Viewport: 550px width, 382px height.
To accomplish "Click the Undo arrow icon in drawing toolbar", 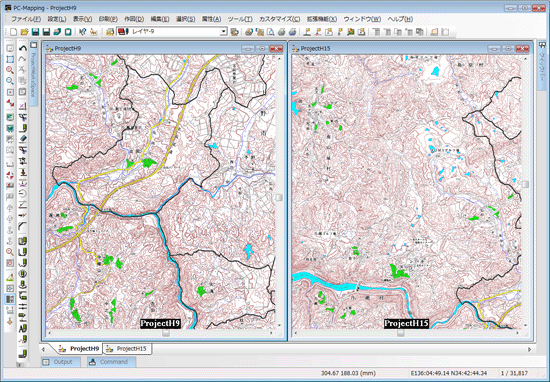I will [x=23, y=48].
